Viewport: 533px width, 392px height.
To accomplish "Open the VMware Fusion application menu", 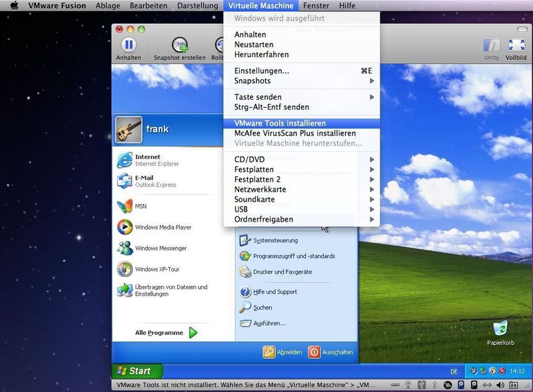I will [57, 6].
